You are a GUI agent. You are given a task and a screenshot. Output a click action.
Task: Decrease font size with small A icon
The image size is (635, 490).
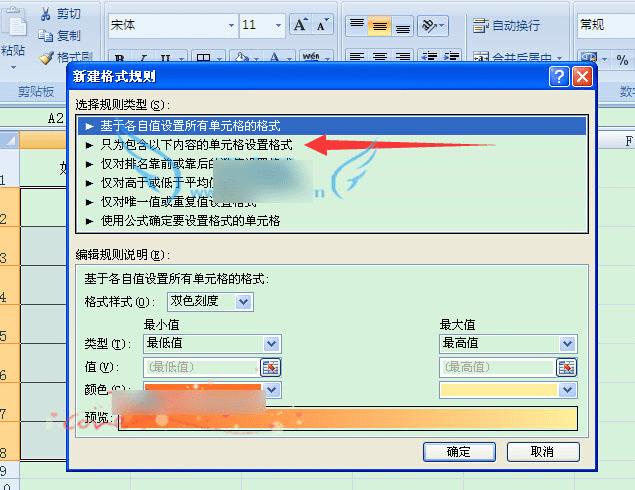point(322,25)
